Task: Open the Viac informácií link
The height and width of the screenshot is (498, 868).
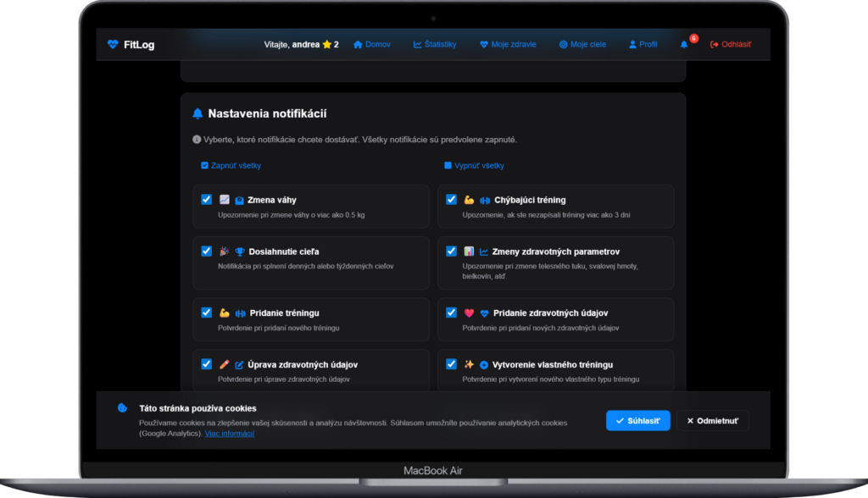Action: [229, 434]
